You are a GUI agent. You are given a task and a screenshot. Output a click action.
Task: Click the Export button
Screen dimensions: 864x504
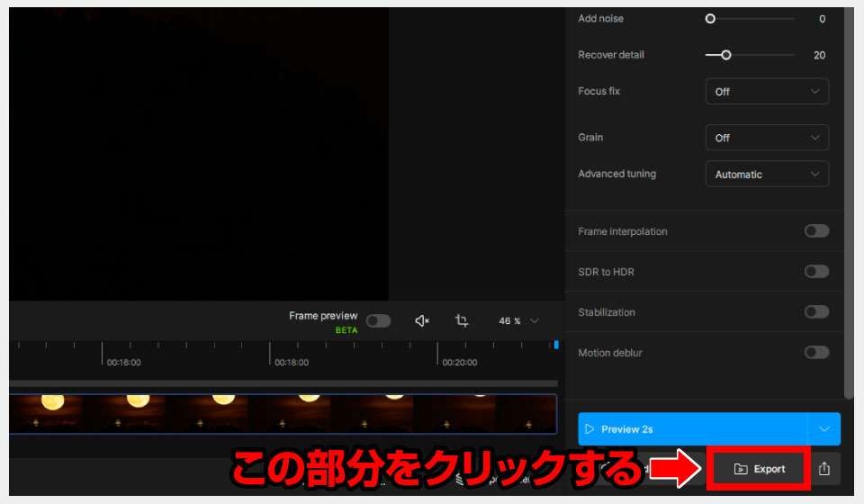pyautogui.click(x=759, y=469)
